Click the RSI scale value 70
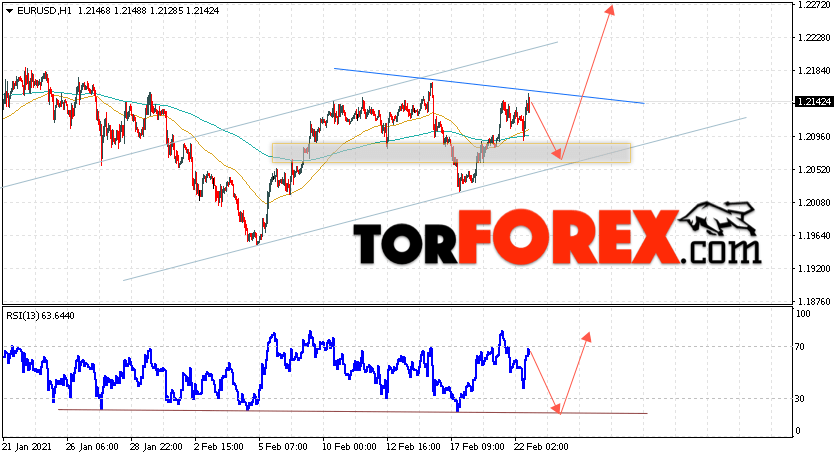 [800, 347]
